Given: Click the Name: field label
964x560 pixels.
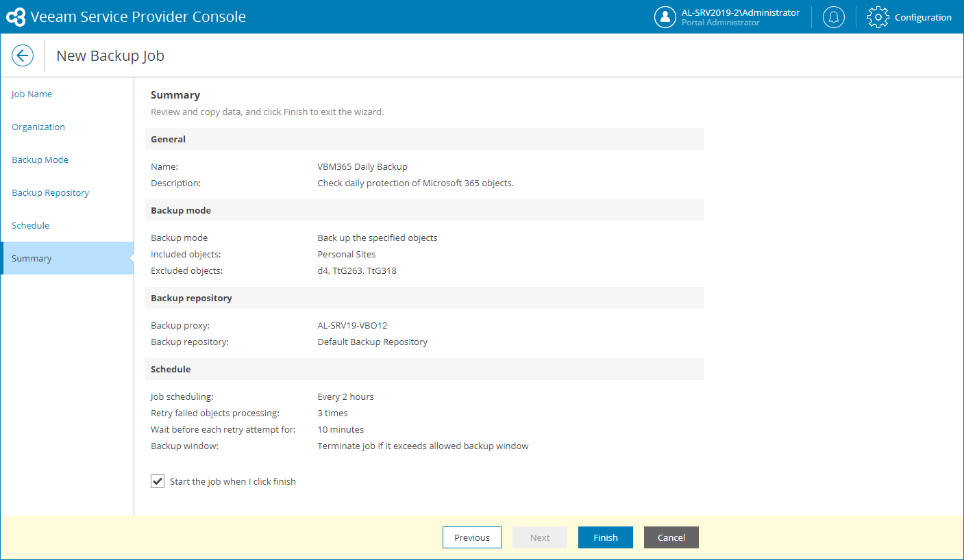Looking at the screenshot, I should [164, 166].
